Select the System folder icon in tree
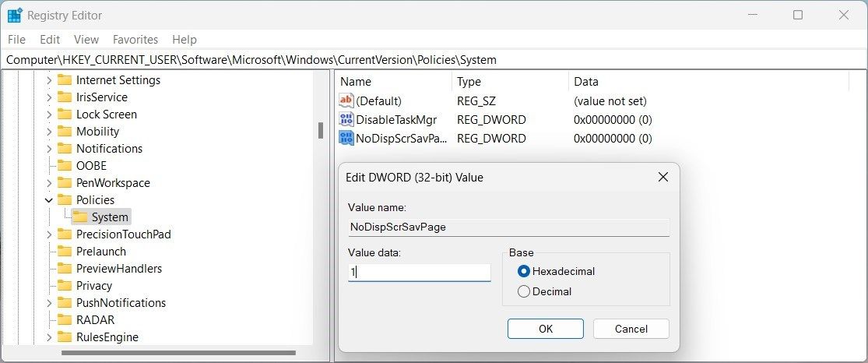This screenshot has height=363, width=868. [x=79, y=217]
